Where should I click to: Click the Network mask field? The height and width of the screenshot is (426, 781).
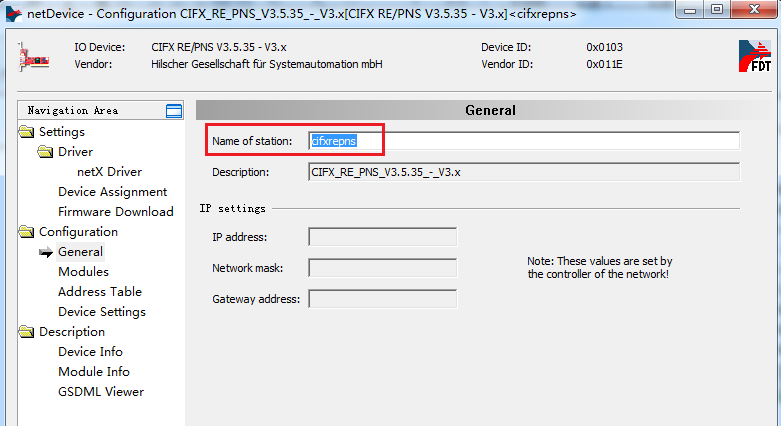[x=383, y=268]
